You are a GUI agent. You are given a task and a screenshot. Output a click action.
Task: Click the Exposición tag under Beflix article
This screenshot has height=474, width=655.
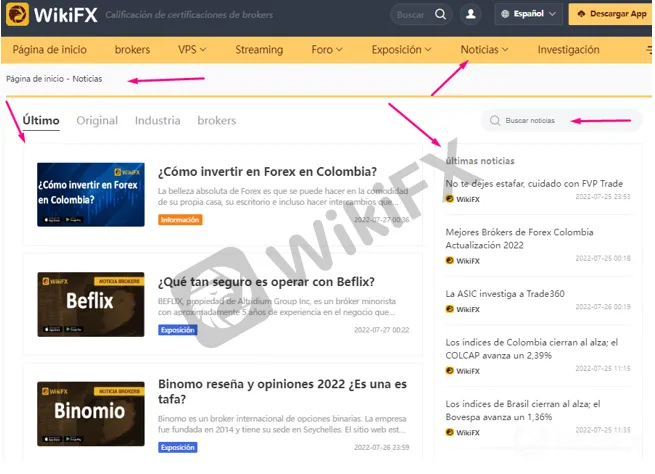coord(178,330)
